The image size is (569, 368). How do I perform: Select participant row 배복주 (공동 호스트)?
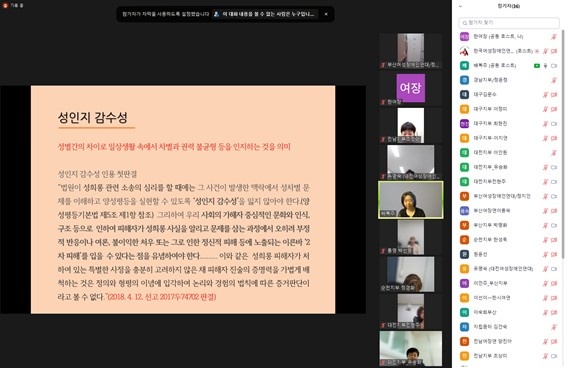[x=509, y=66]
